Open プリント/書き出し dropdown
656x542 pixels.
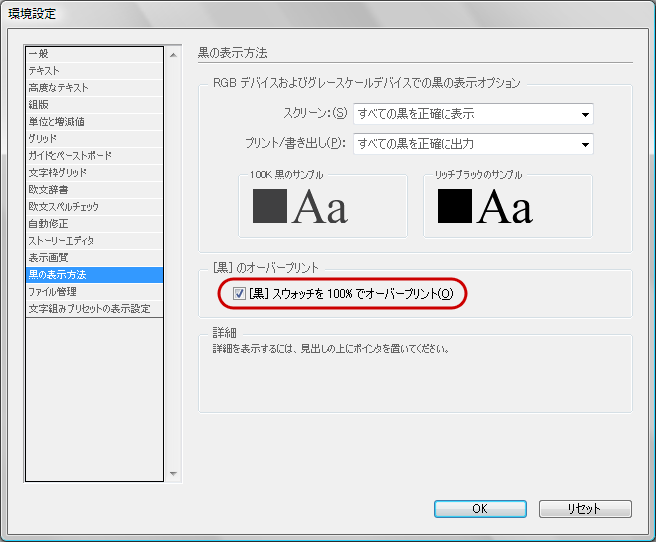[473, 144]
